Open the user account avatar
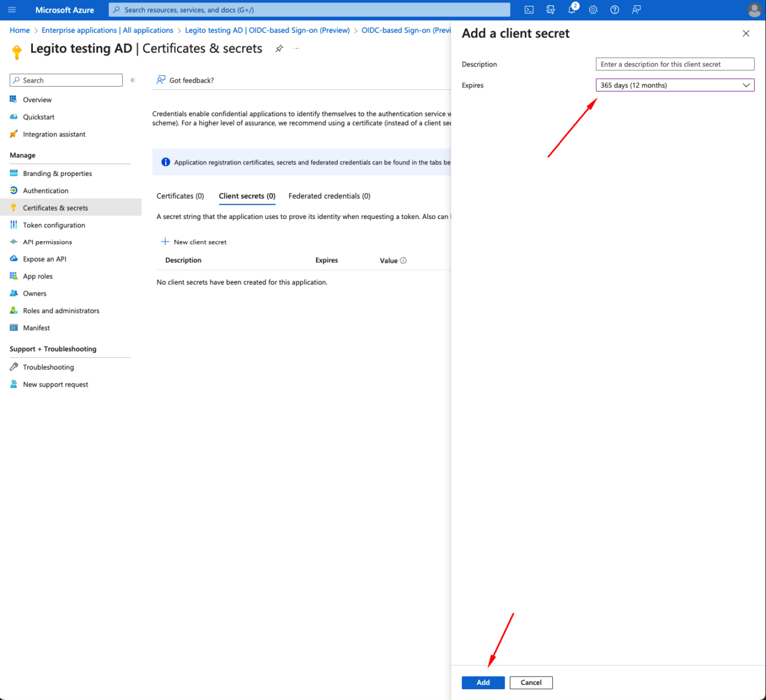 tap(754, 10)
